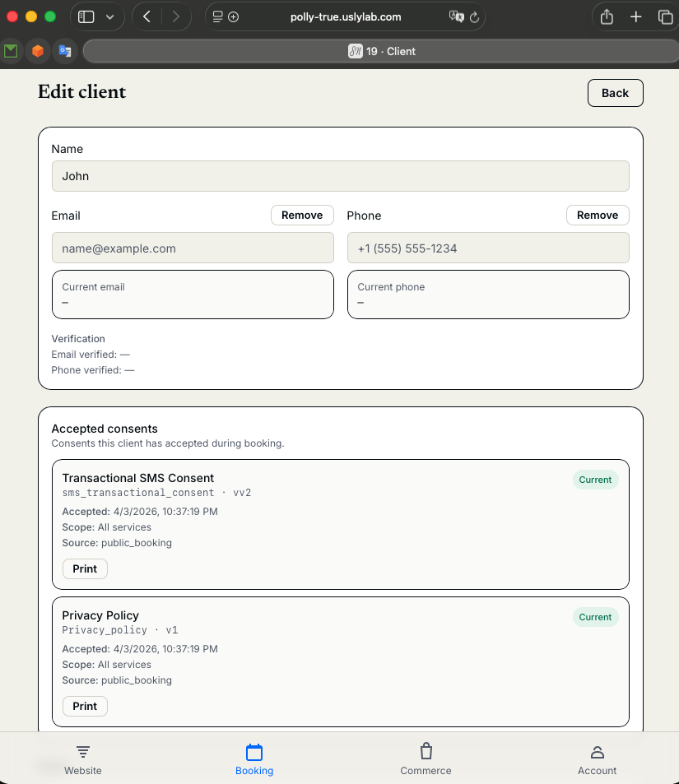Click the 'Current email' box
679x784 pixels.
193,295
